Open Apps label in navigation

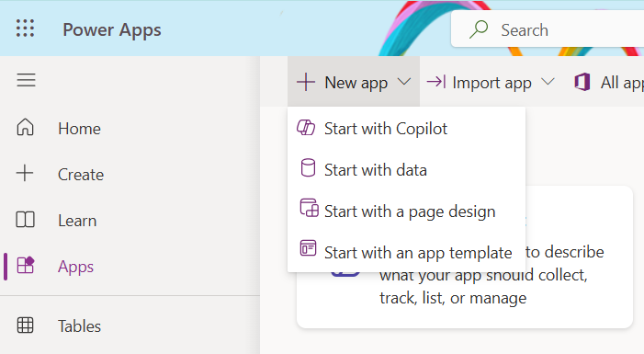tap(75, 267)
